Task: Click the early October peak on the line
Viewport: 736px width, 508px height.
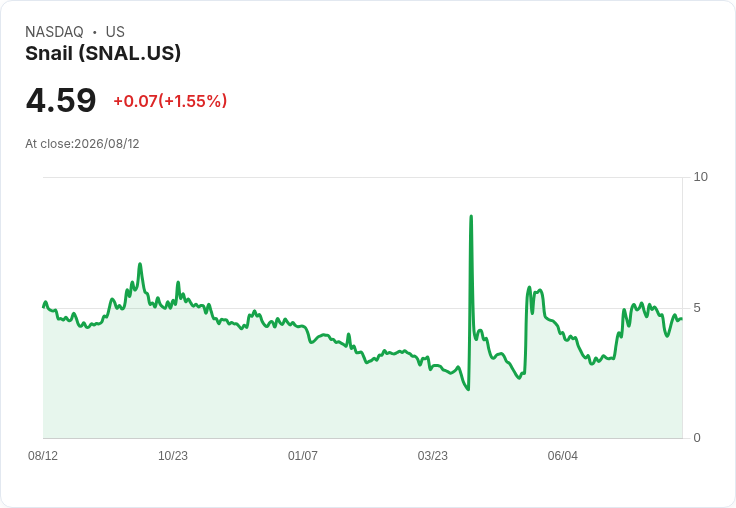Action: [140, 264]
